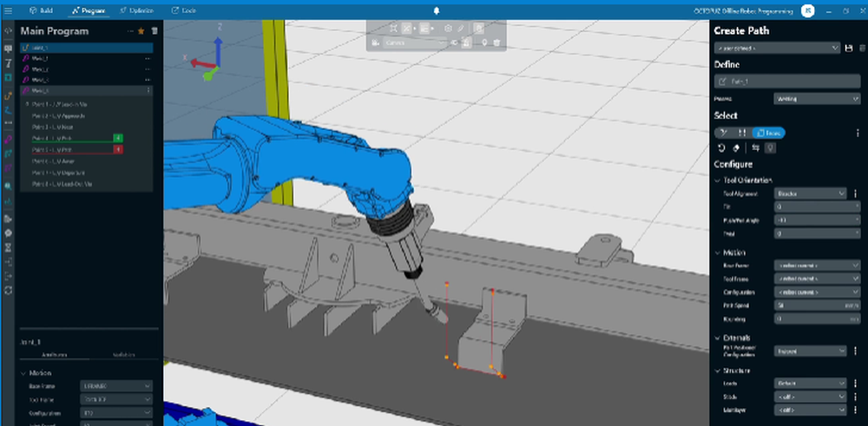Click the trash icon in viewport camera row
The width and height of the screenshot is (868, 426).
(497, 43)
